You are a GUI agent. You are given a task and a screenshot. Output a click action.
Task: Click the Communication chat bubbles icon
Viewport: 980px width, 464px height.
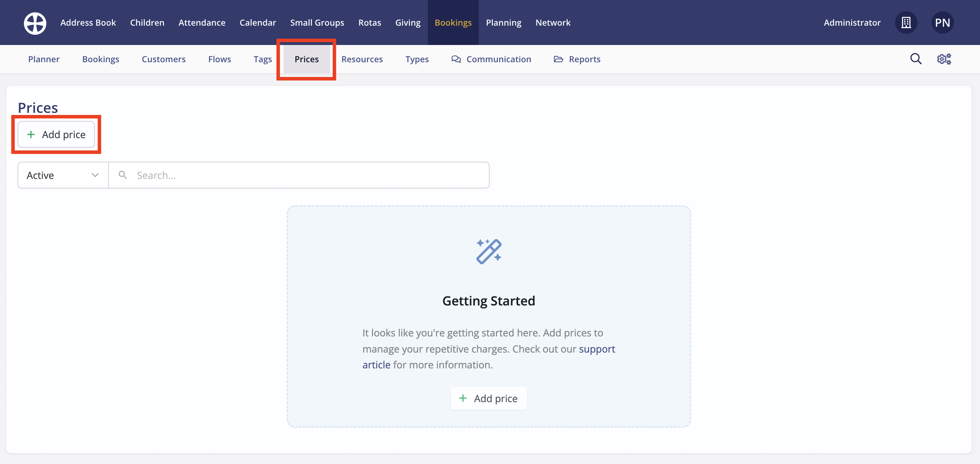(x=456, y=59)
